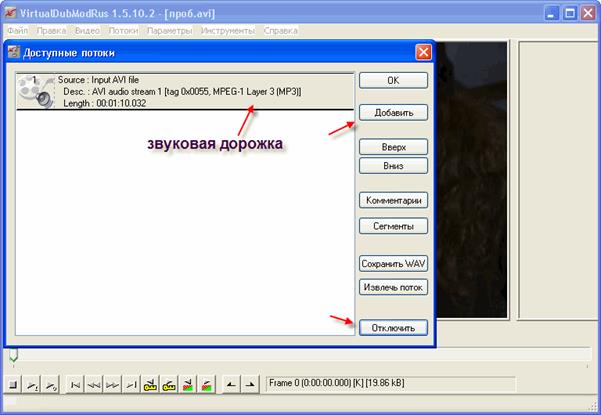Click the Length : 00:01:10.032 text
This screenshot has height=415, width=601.
pos(105,103)
